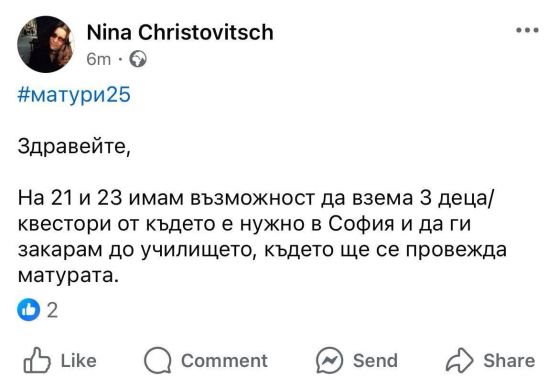Click the speech bubble Comment icon
The image size is (559, 388).
158,360
